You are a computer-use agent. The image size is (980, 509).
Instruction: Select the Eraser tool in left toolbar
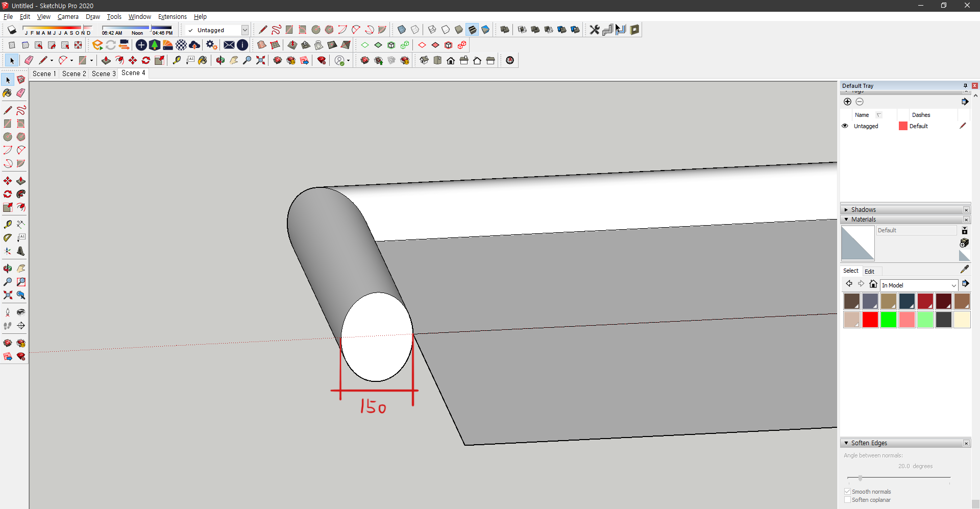21,93
